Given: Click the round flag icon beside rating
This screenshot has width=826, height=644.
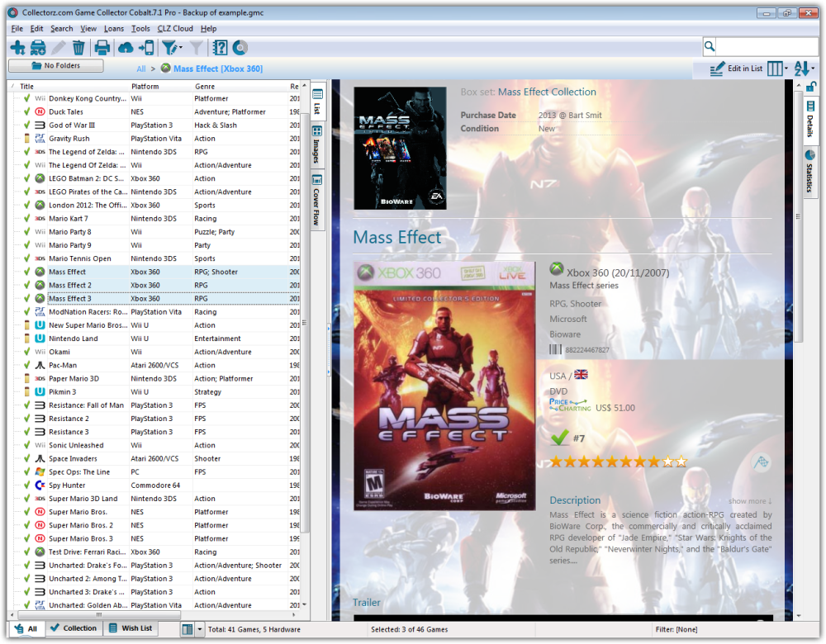Looking at the screenshot, I should (762, 462).
